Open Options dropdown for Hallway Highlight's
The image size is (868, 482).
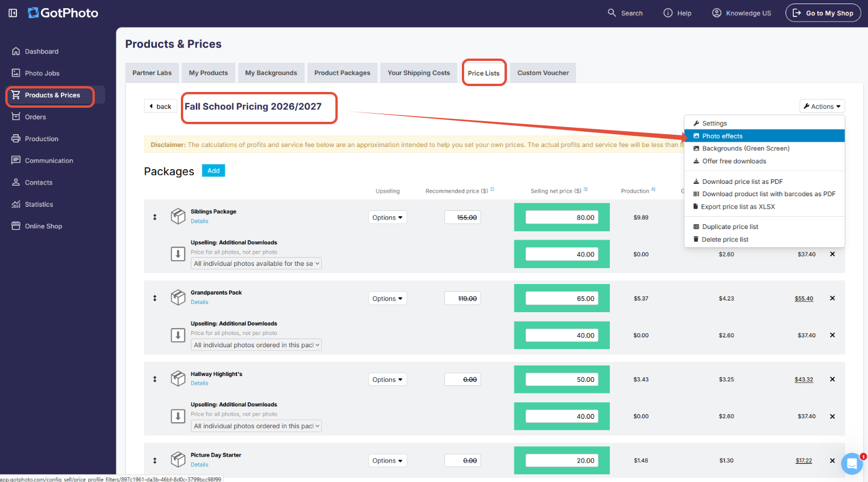pos(387,380)
